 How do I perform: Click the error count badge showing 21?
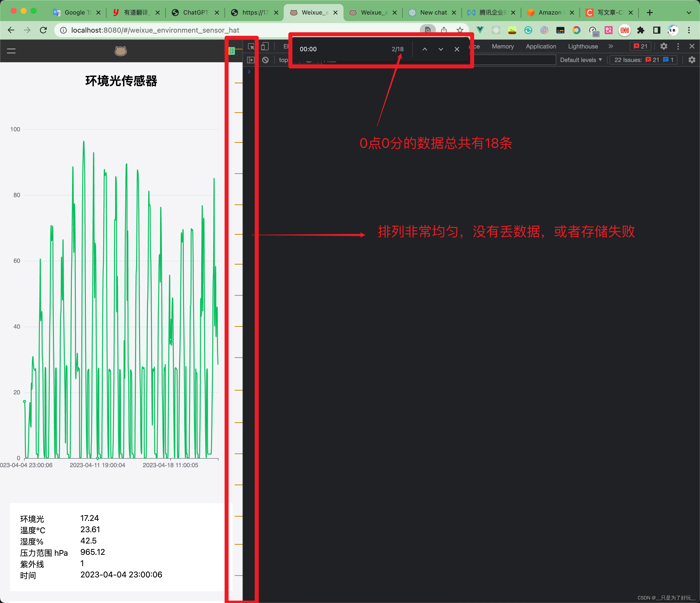[642, 46]
